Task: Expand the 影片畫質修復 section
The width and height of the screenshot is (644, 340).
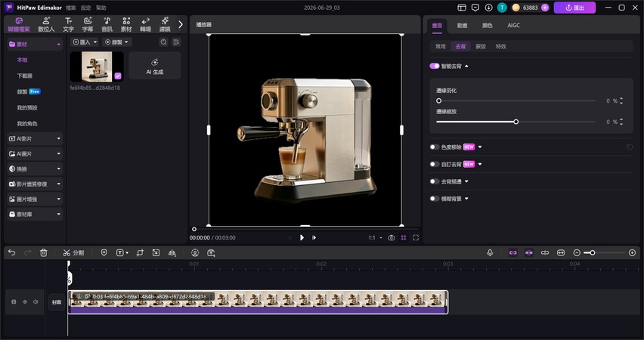Action: tap(35, 184)
